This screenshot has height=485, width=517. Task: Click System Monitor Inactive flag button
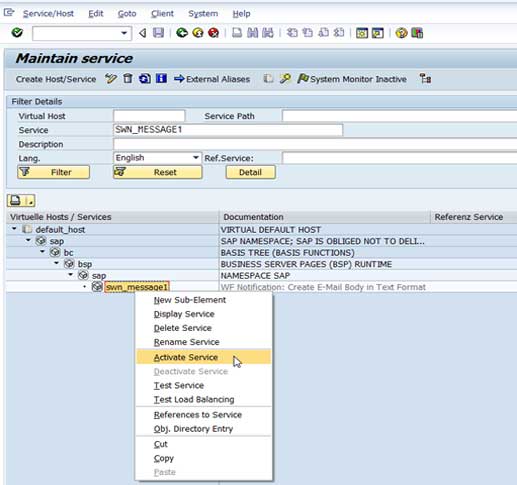352,79
